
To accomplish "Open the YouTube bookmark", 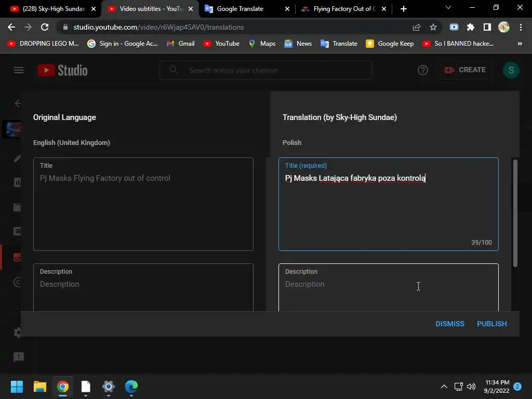I will pyautogui.click(x=221, y=44).
